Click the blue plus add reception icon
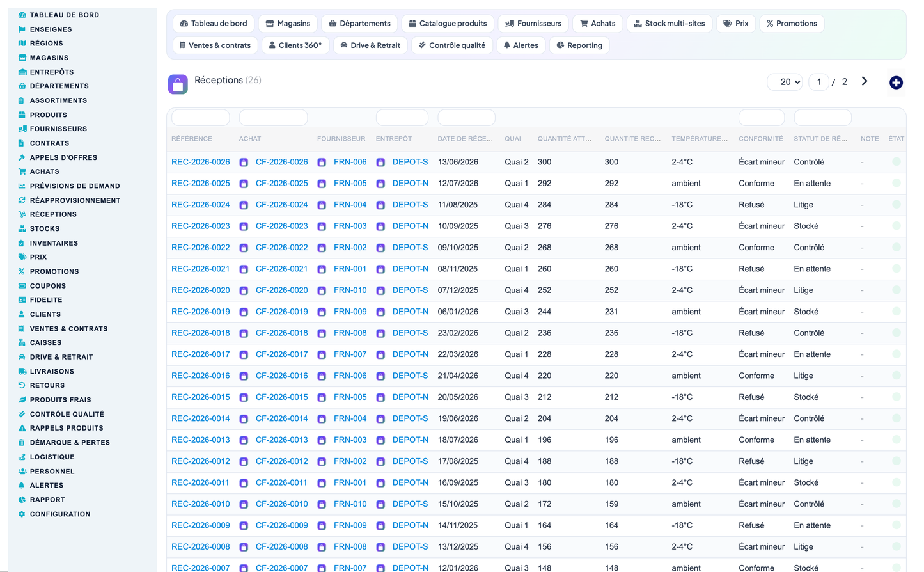 [896, 83]
